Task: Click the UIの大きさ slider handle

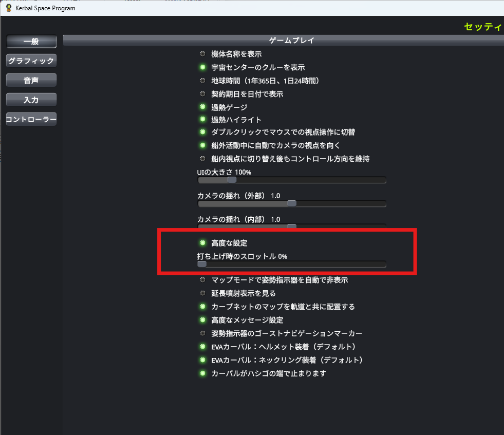Action: [x=232, y=180]
